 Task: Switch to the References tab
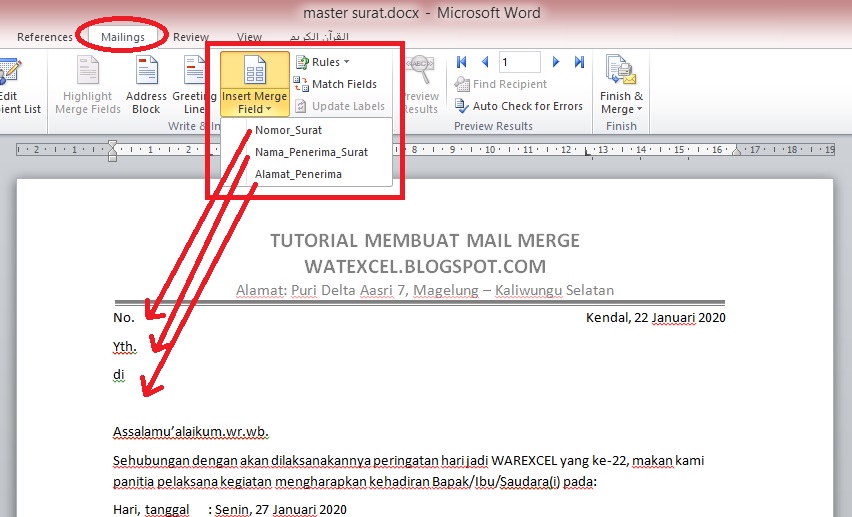[45, 37]
